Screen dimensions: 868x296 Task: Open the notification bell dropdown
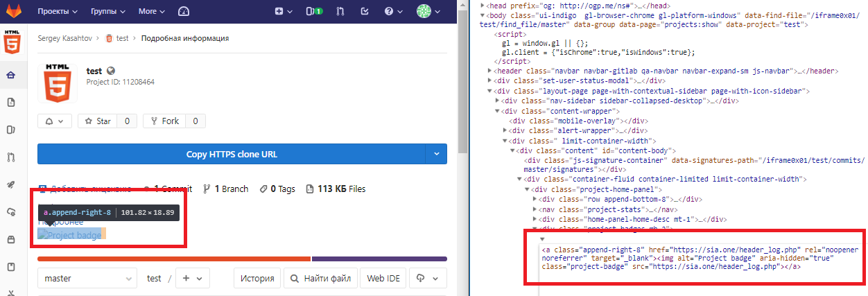(54, 121)
